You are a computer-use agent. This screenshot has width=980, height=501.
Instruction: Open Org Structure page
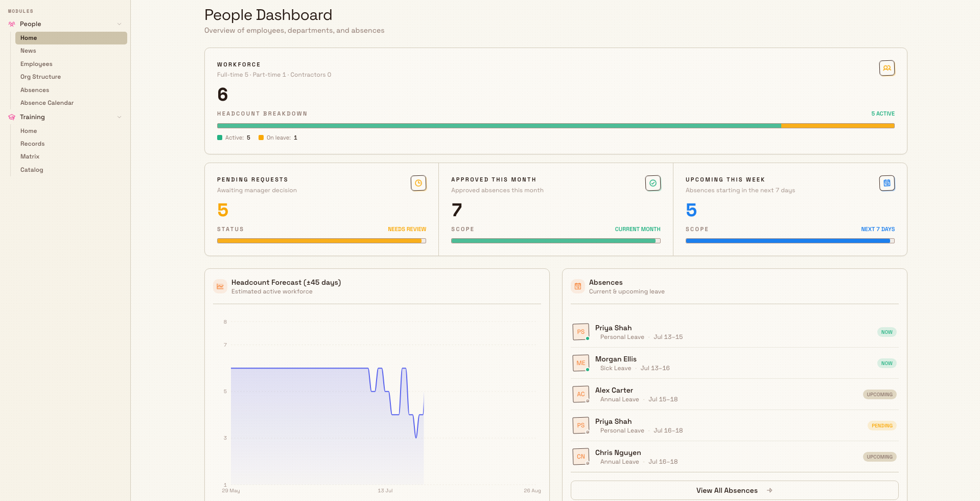[x=71, y=77]
